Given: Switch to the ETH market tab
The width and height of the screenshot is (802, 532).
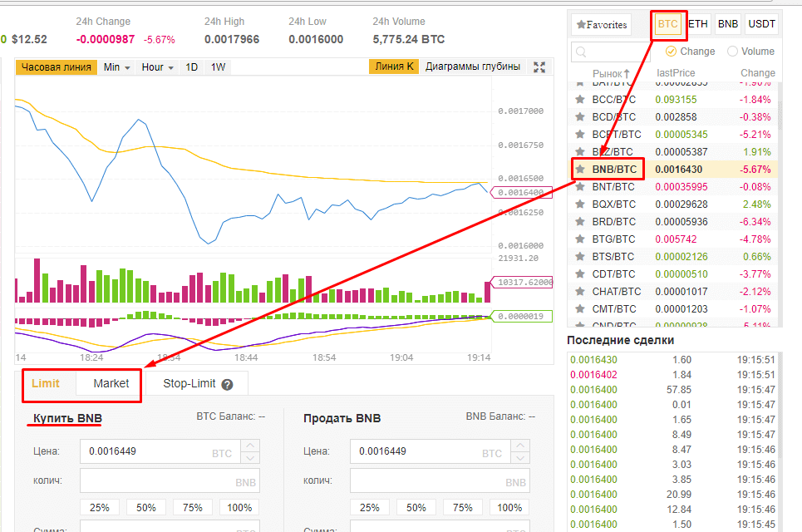Looking at the screenshot, I should point(698,24).
